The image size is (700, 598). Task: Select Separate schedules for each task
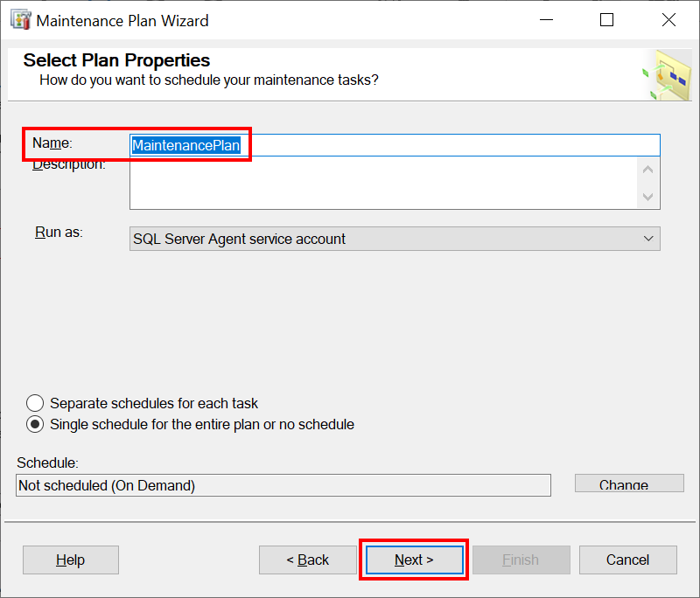(35, 403)
